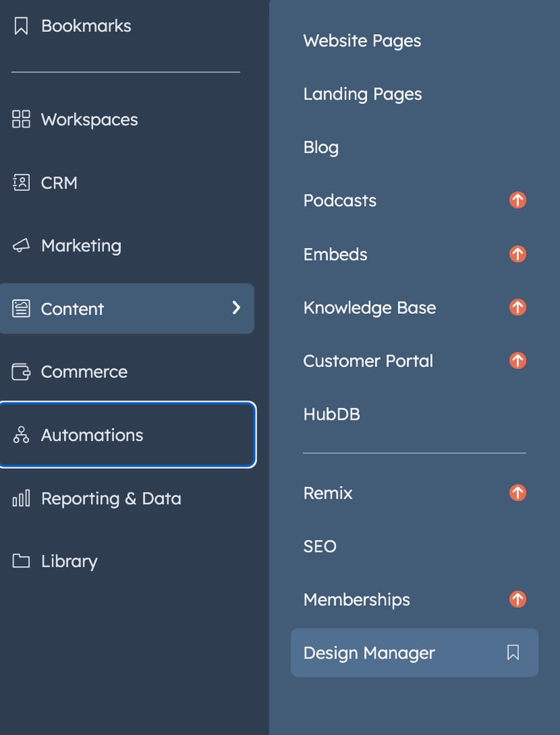The height and width of the screenshot is (735, 560).
Task: Go to the SEO page
Action: tap(320, 546)
